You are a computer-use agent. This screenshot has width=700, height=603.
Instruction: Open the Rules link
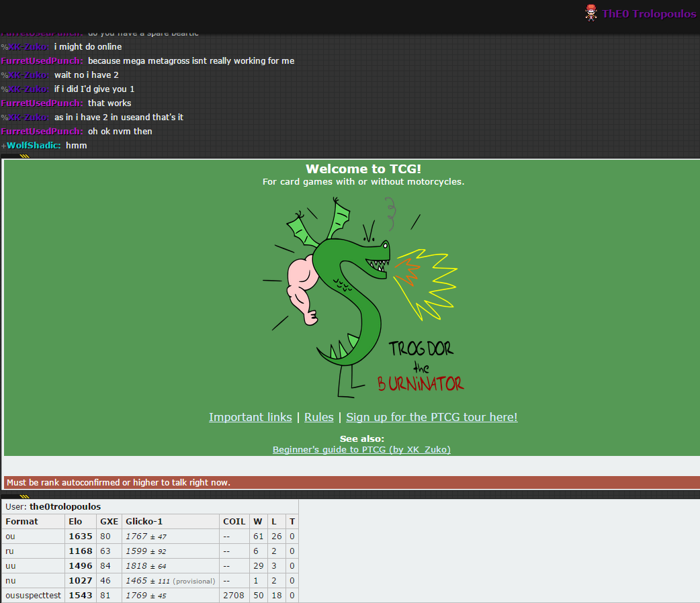(318, 417)
